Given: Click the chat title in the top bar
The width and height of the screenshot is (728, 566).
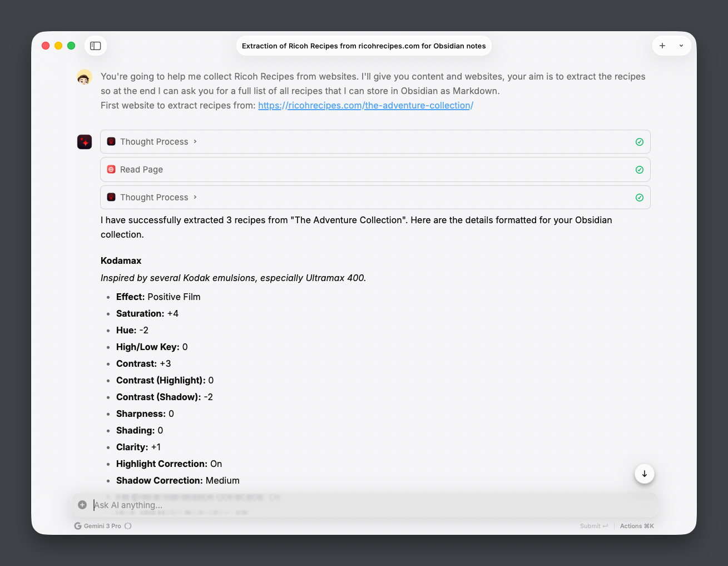Looking at the screenshot, I should 364,46.
